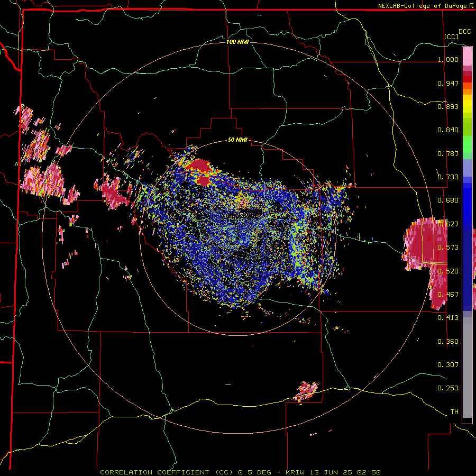Image resolution: width=476 pixels, height=476 pixels.
Task: Click the Correlation Coefficient caption text
Action: click(x=240, y=472)
